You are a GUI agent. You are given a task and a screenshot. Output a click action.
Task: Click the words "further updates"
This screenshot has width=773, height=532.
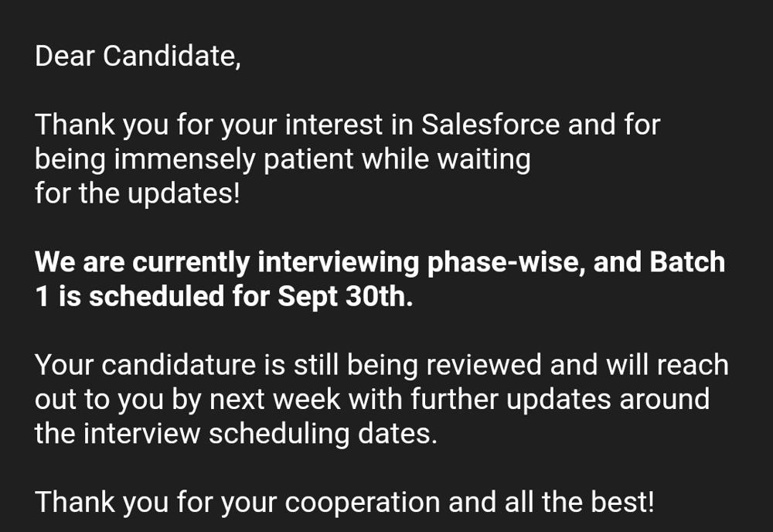click(x=511, y=399)
